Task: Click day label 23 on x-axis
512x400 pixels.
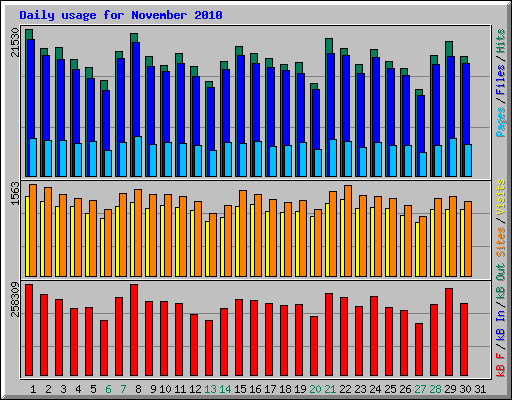Action: click(x=360, y=389)
